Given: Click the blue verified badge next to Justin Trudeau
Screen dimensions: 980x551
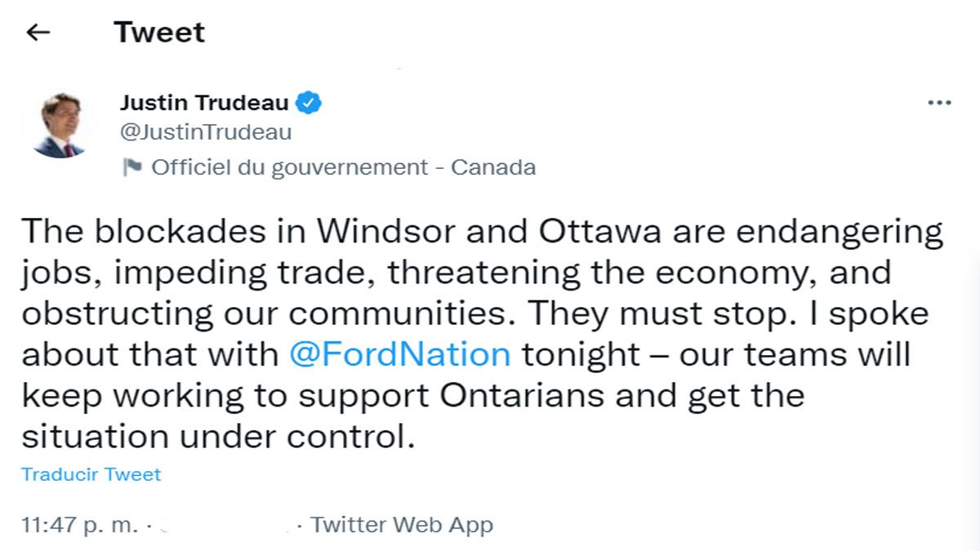Looking at the screenshot, I should pyautogui.click(x=309, y=101).
